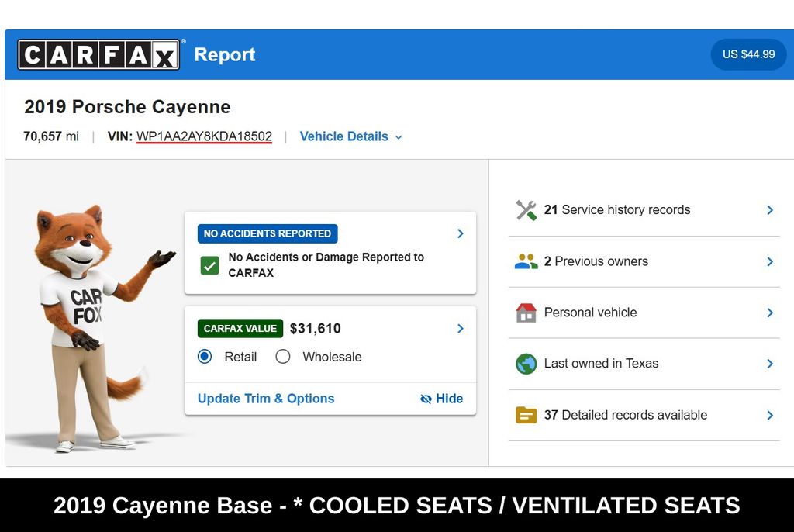This screenshot has width=794, height=532.
Task: Click the Car Fox mascot image
Action: point(85,326)
